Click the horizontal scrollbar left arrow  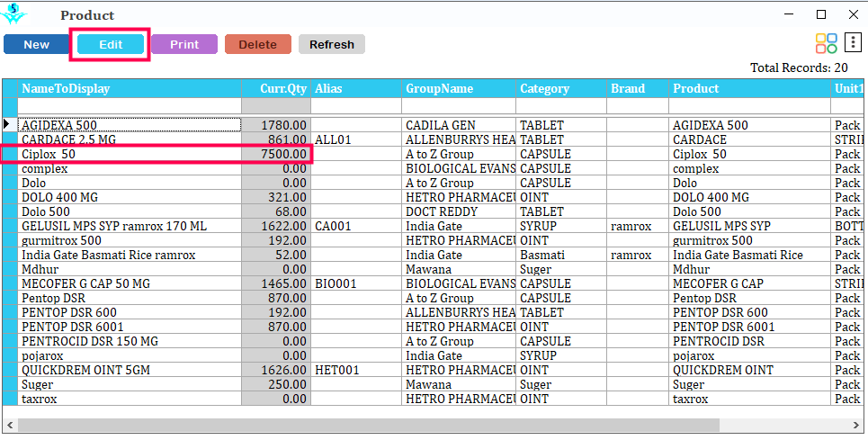[9, 425]
